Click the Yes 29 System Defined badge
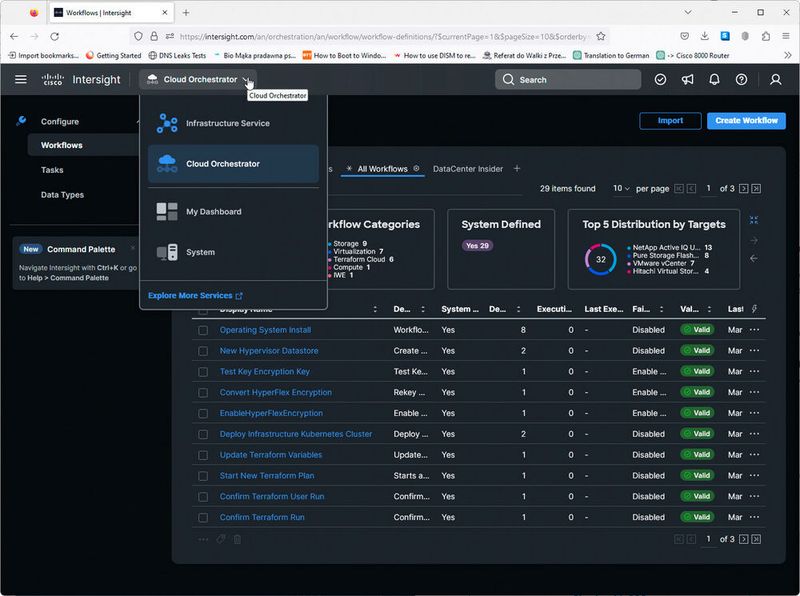800x596 pixels. click(477, 245)
